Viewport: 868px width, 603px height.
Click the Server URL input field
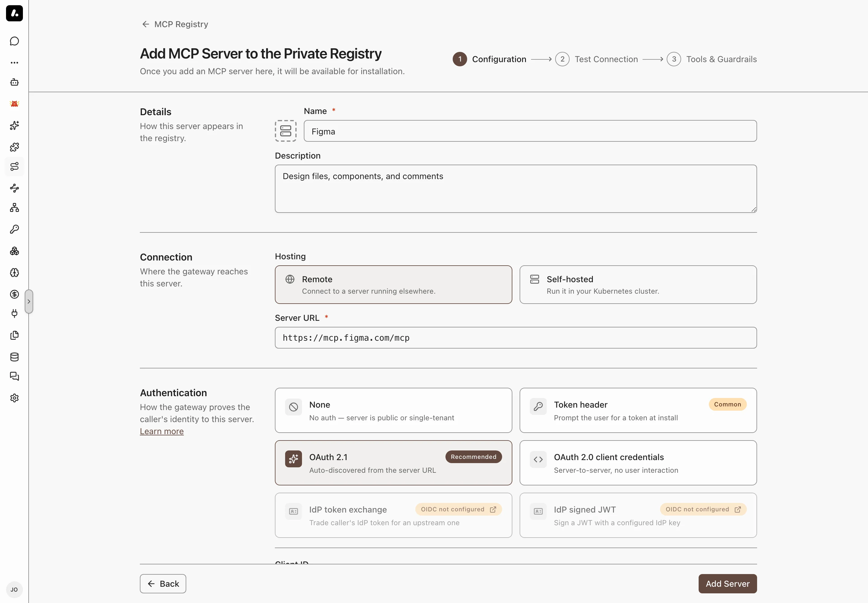(x=516, y=338)
